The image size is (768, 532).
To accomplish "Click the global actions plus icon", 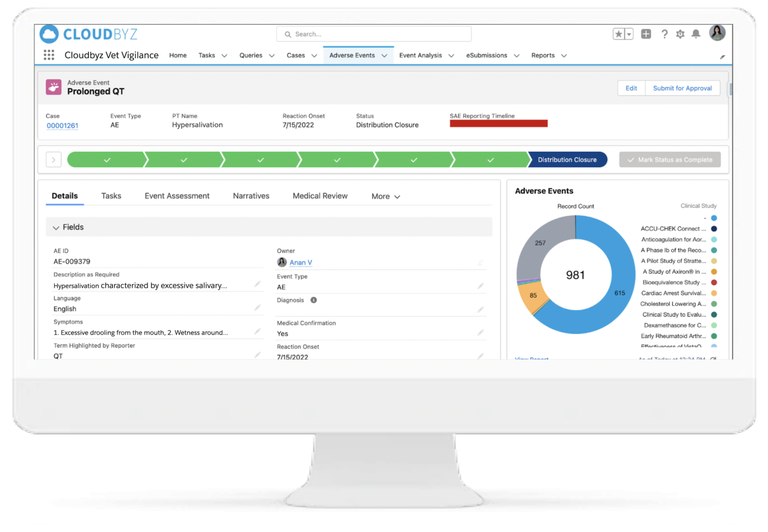I will (x=646, y=34).
